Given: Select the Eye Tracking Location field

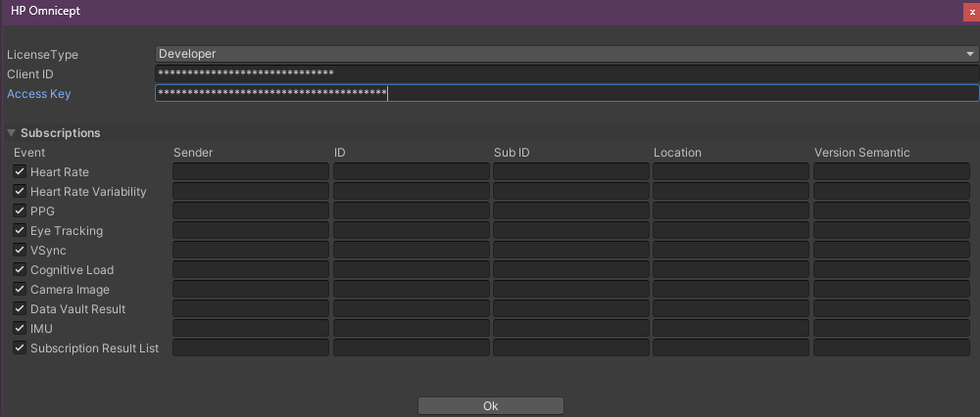Looking at the screenshot, I should 731,231.
